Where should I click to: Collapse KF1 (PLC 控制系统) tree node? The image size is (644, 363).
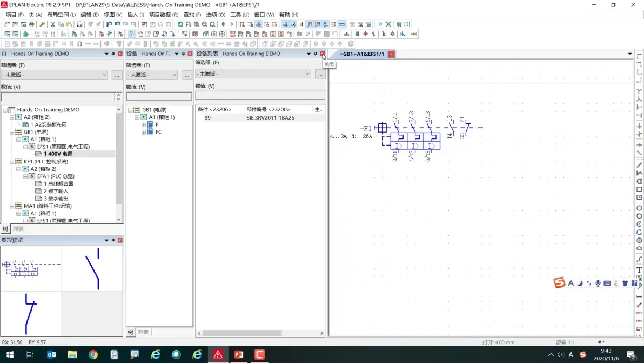point(12,162)
